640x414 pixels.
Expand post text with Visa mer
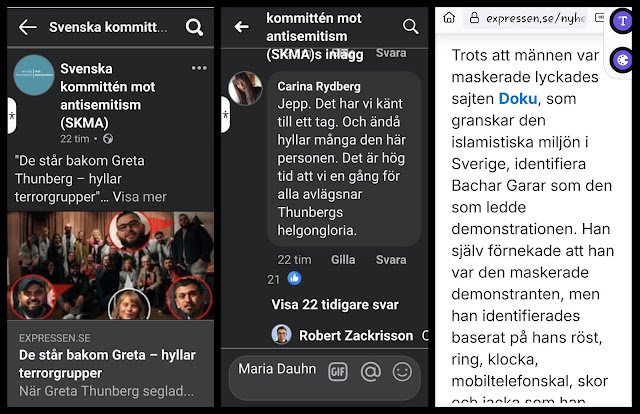140,197
